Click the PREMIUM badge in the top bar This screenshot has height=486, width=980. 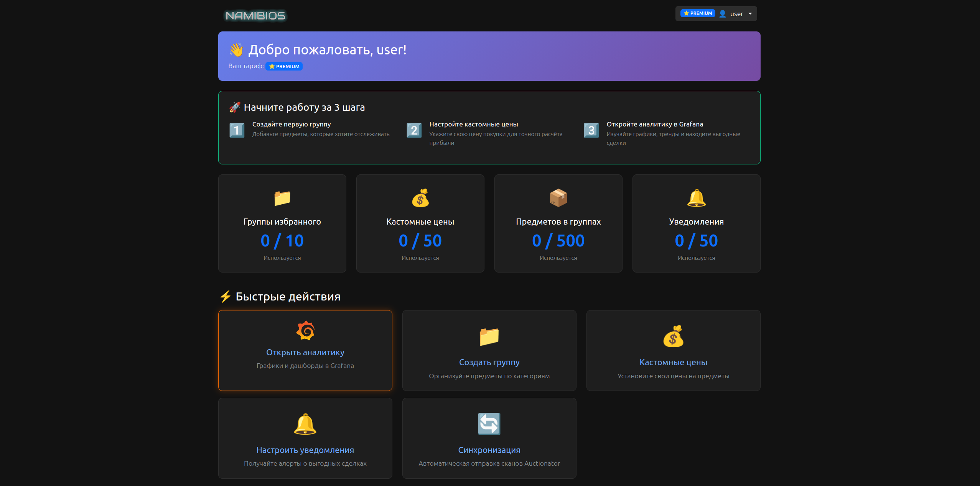[698, 13]
